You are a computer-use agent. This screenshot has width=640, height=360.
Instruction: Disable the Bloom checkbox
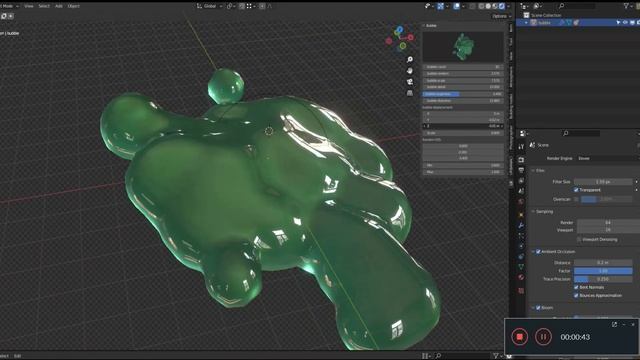click(538, 308)
